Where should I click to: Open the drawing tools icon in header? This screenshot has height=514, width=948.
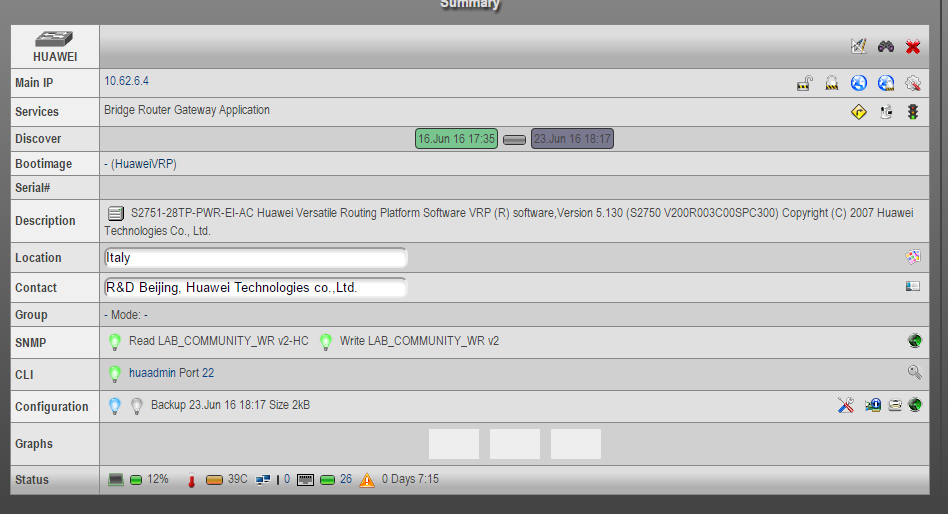click(x=859, y=46)
